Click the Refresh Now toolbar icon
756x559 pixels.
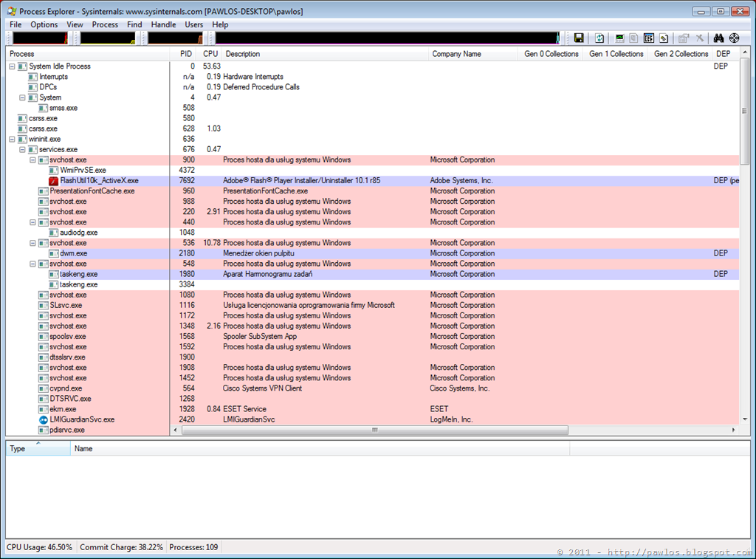pyautogui.click(x=599, y=38)
